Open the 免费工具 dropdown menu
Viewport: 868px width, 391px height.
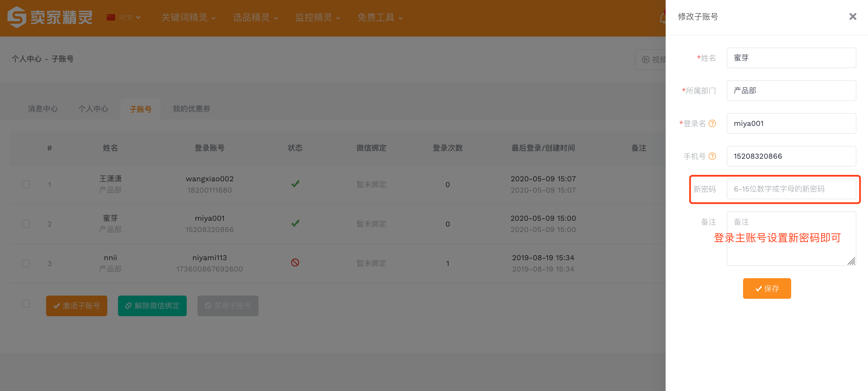[380, 17]
